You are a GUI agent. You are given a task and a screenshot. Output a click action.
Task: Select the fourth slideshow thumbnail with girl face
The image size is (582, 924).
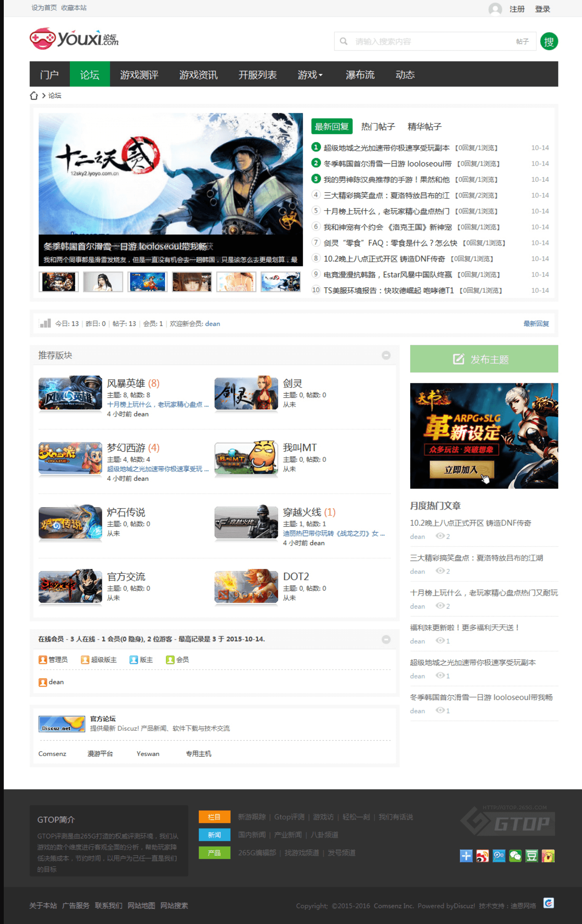tap(192, 281)
